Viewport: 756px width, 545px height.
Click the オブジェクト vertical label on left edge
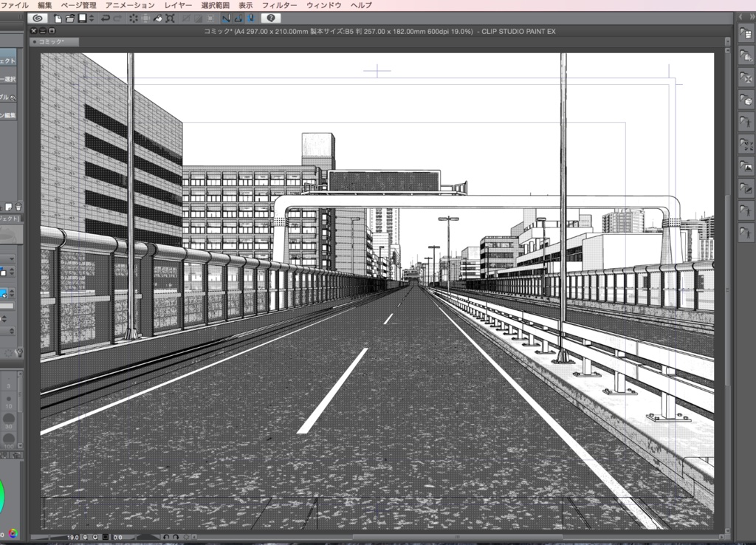point(9,59)
